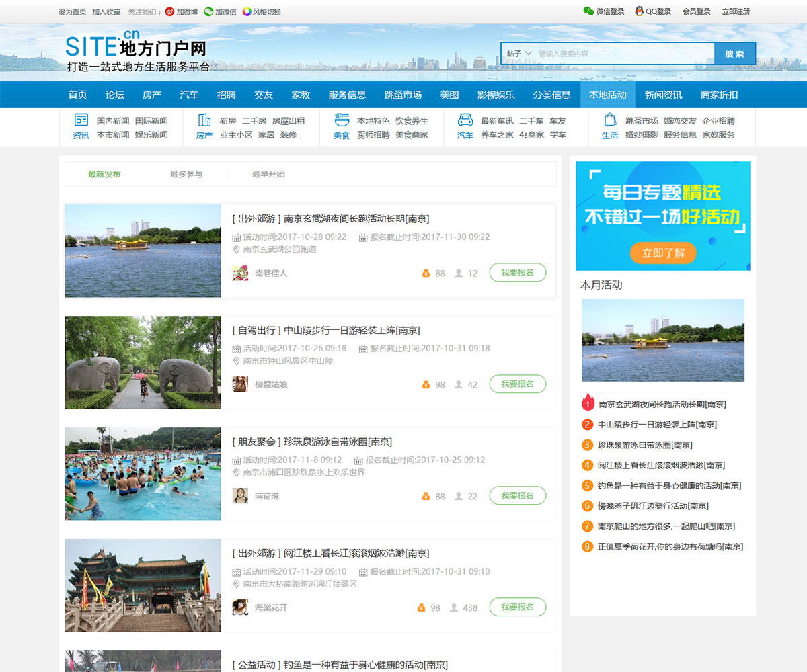
Task: Open the 珍珠泉 swimming pool thumbnail
Action: click(143, 474)
